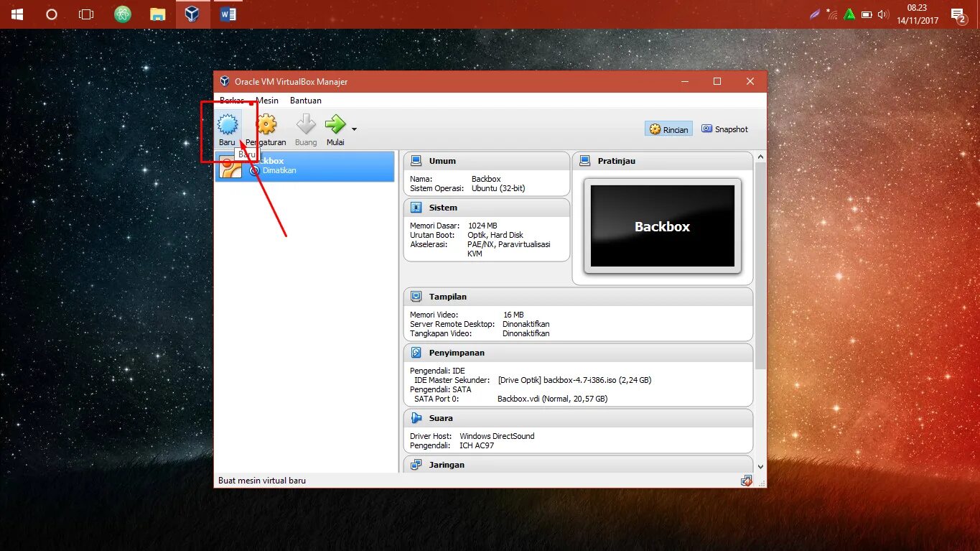This screenshot has width=980, height=551.
Task: Click the Umum section icon
Action: [x=416, y=161]
